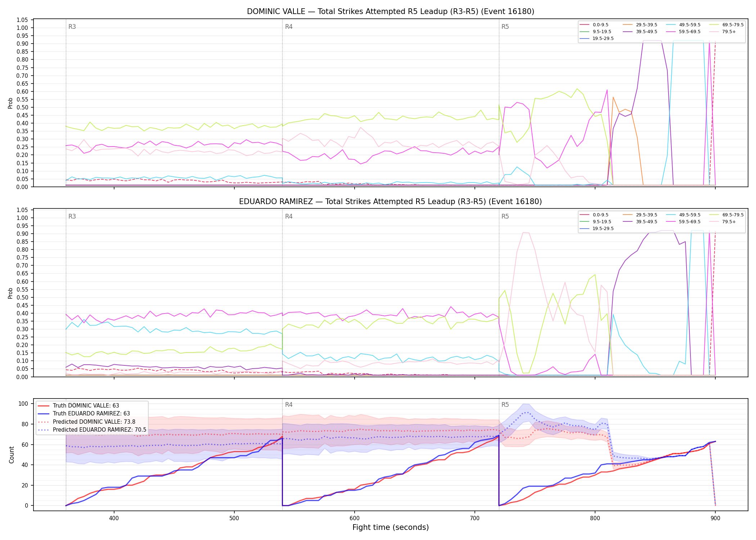The height and width of the screenshot is (540, 756).
Task: Click the 0.10 tick in Eduardo Ramirez chart
Action: (x=22, y=361)
